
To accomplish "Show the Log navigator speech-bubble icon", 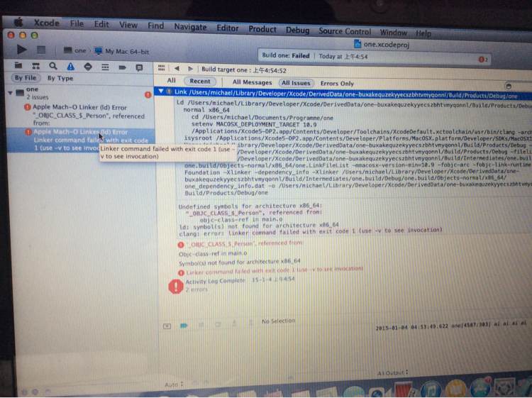I will [139, 68].
